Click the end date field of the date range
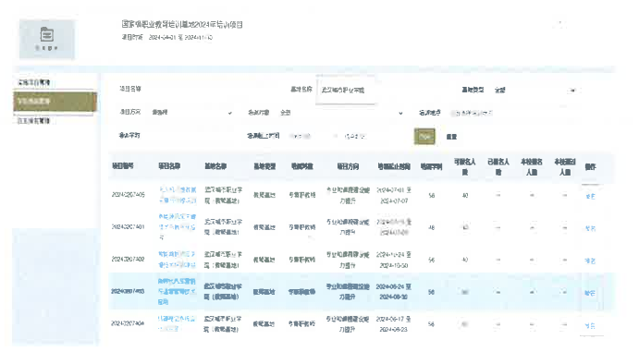Screen dimensions: 639x364 click(x=354, y=136)
